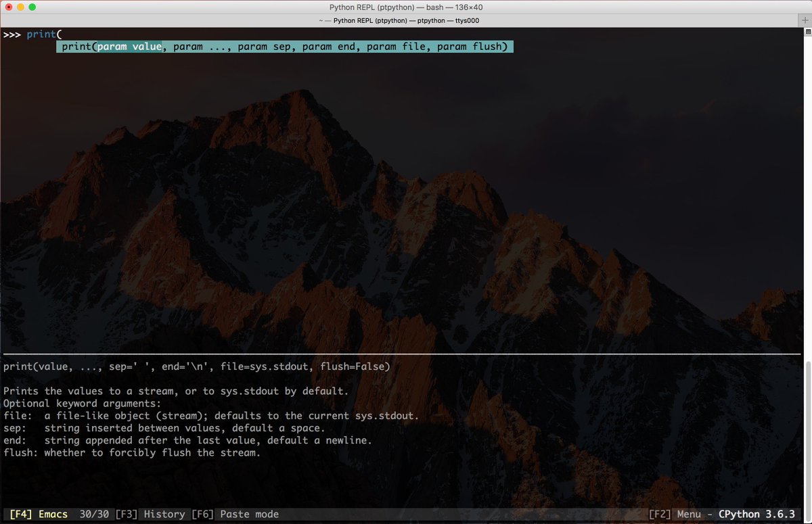
Task: Click 'param flush' in the signature tooltip
Action: coord(469,47)
